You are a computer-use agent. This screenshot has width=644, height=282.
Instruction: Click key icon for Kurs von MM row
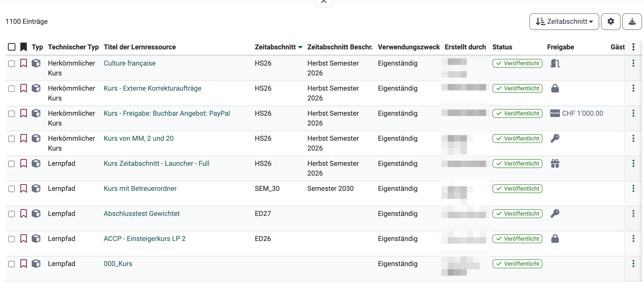point(555,138)
